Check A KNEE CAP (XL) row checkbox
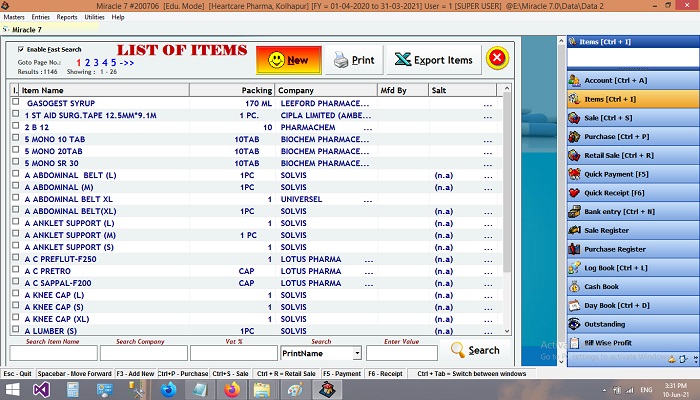This screenshot has width=700, height=400. [x=16, y=317]
